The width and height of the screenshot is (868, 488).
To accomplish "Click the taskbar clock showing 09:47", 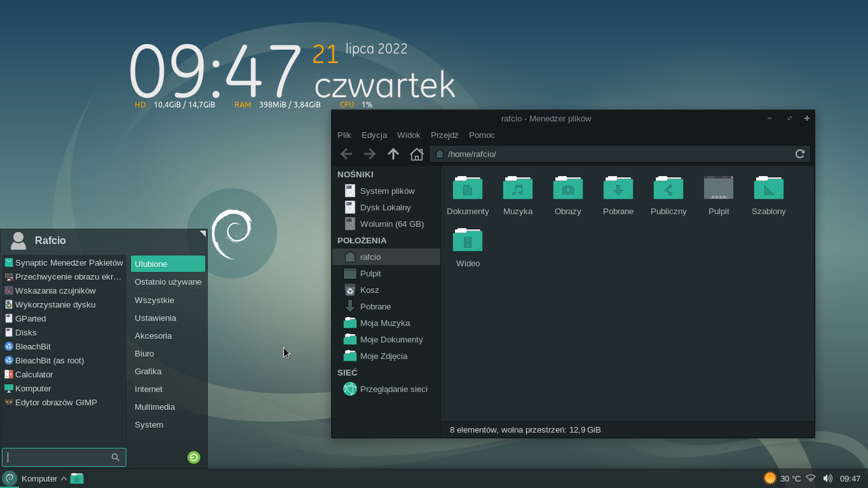I will (850, 479).
